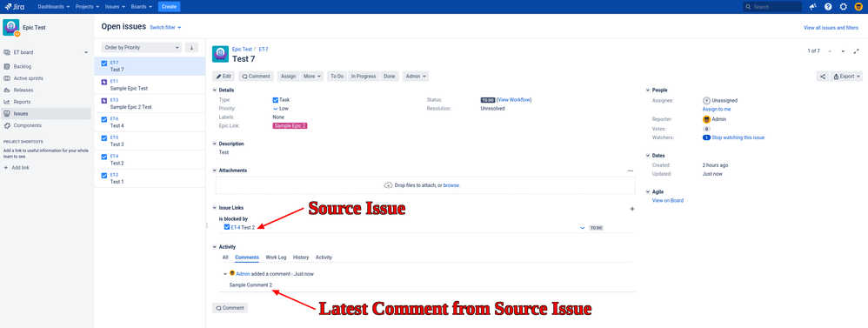Screen dimensions: 868x328
Task: Open the help question mark icon
Action: click(828, 7)
